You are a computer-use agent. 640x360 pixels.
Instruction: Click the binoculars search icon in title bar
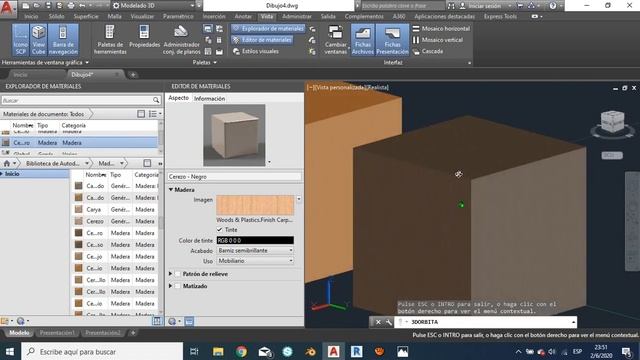pyautogui.click(x=451, y=6)
